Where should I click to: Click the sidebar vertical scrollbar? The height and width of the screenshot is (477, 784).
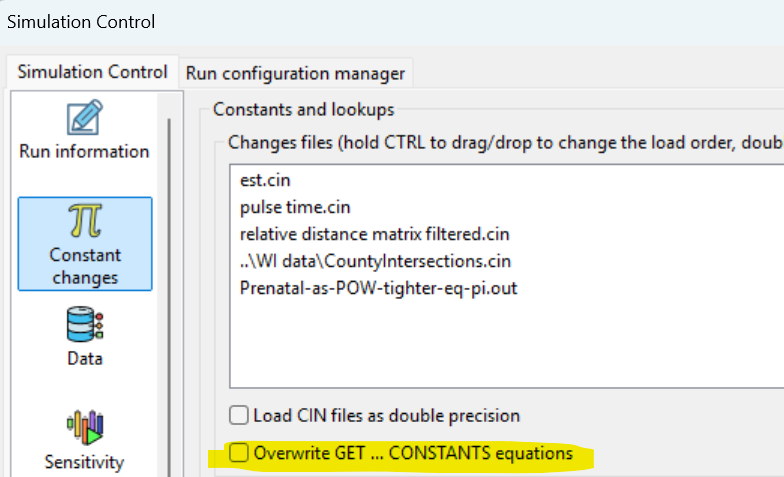pyautogui.click(x=169, y=298)
